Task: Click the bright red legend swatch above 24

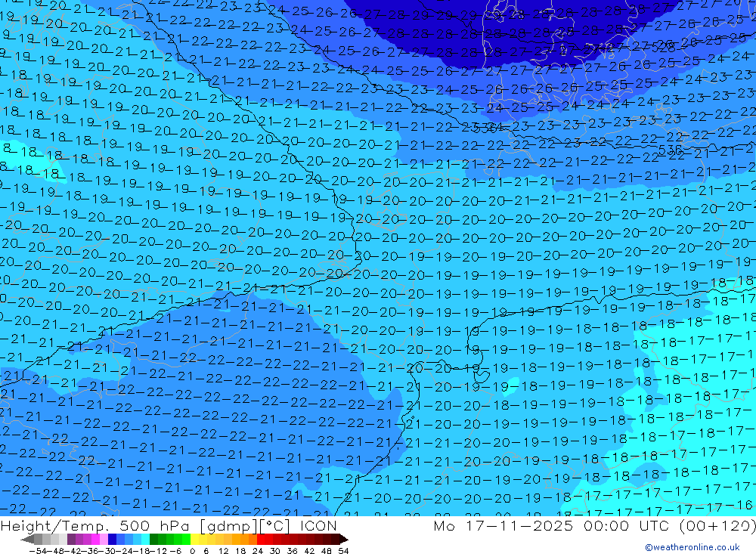Action: point(261,539)
